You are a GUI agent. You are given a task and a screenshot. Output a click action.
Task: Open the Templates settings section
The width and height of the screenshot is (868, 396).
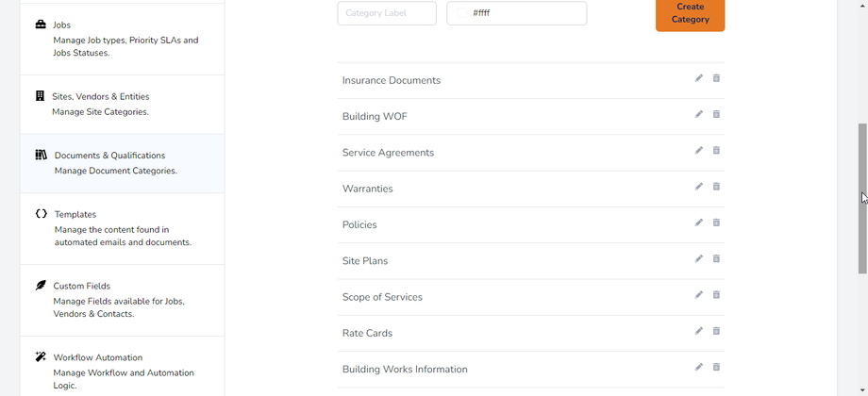[x=123, y=228]
